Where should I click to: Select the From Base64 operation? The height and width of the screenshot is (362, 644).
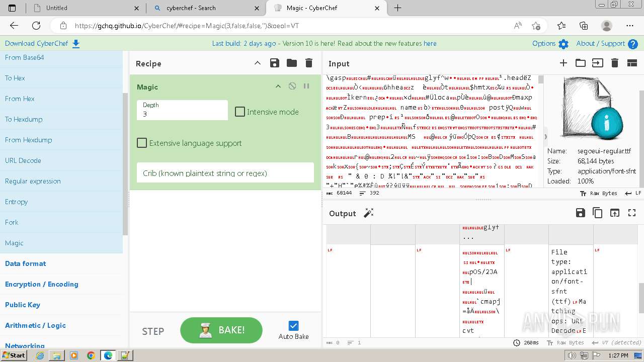(x=61, y=57)
